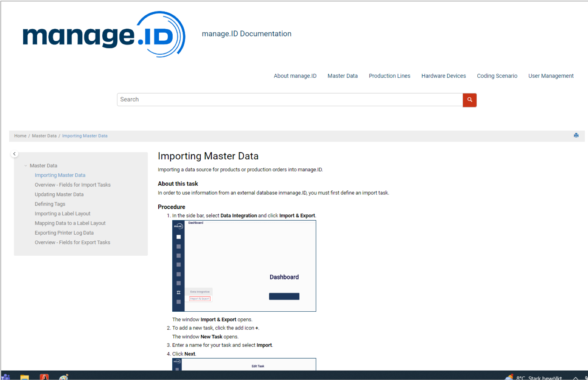Screen dimensions: 588x380
Task: Click the manage.ID logo
Action: click(103, 34)
